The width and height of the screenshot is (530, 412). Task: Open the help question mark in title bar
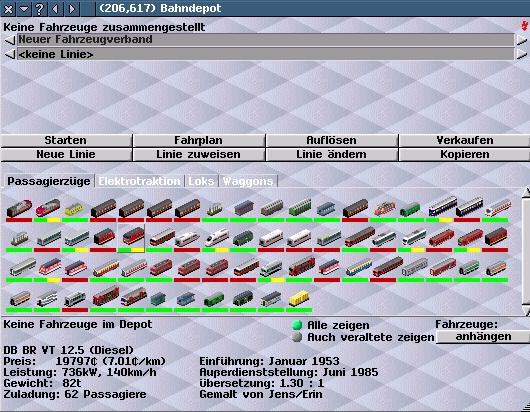40,8
